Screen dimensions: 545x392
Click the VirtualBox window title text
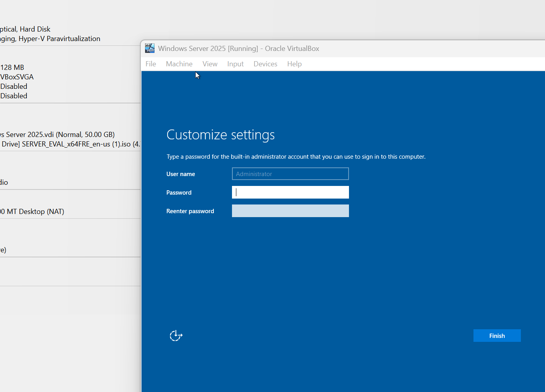coord(239,49)
